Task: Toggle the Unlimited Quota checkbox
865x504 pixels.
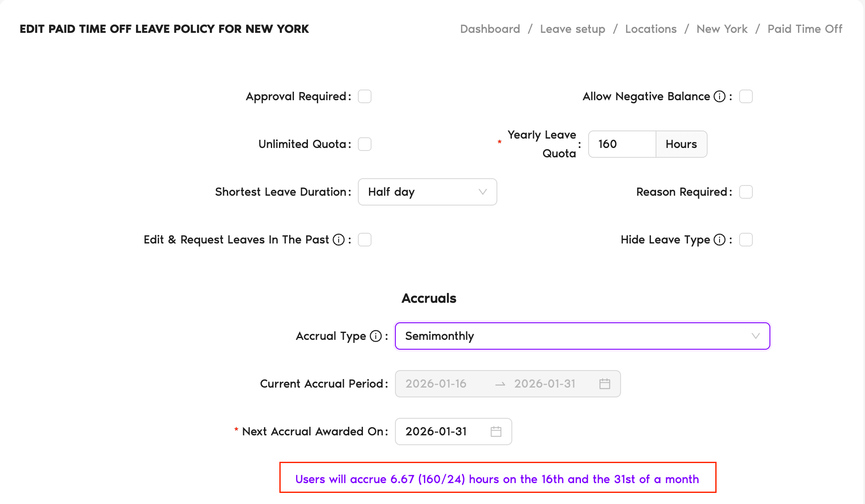Action: pyautogui.click(x=365, y=144)
